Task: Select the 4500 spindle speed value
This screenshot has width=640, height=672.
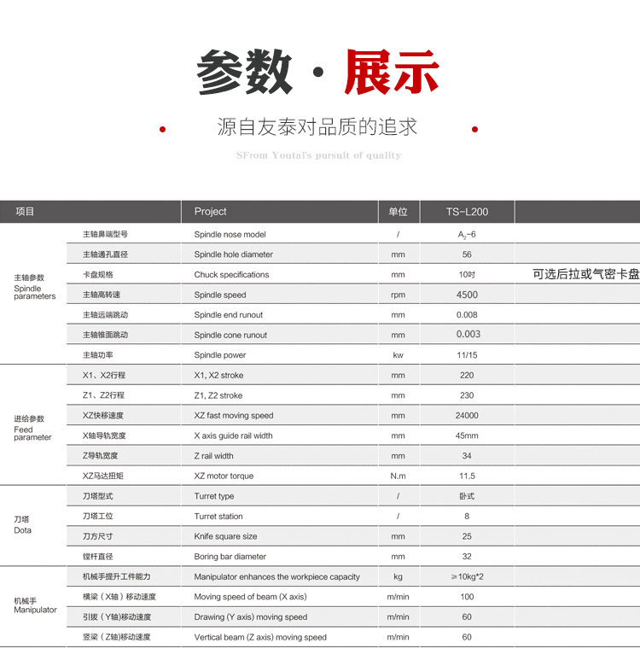Action: point(467,295)
